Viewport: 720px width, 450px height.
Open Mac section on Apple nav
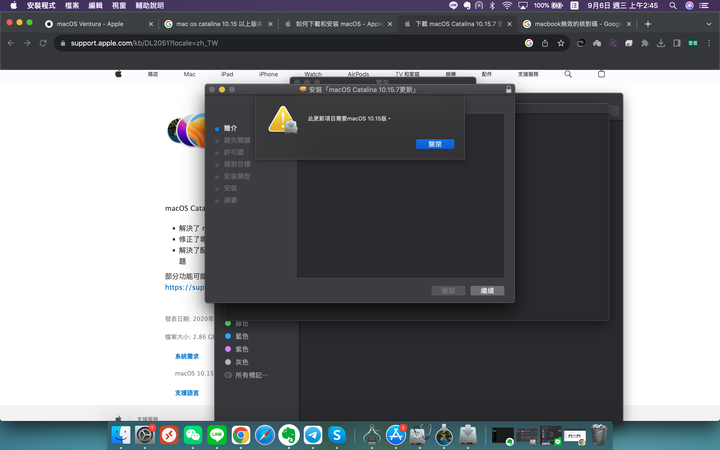[x=190, y=74]
